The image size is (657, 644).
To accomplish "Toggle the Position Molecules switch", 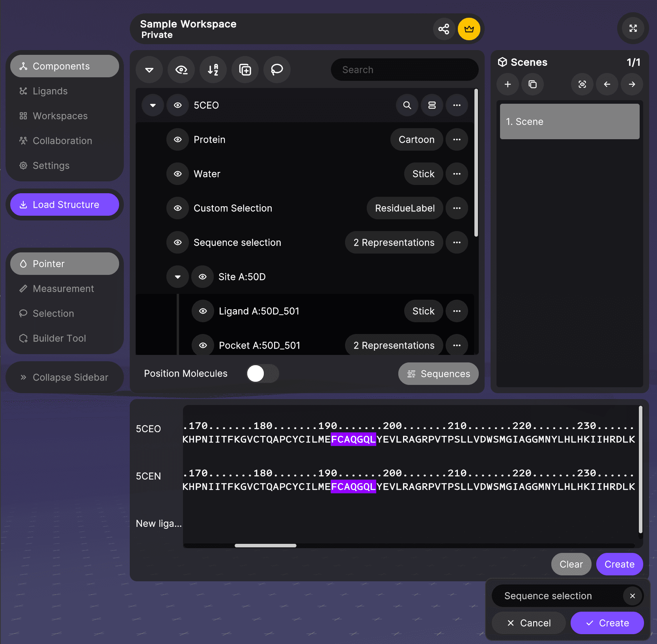I will click(x=262, y=373).
